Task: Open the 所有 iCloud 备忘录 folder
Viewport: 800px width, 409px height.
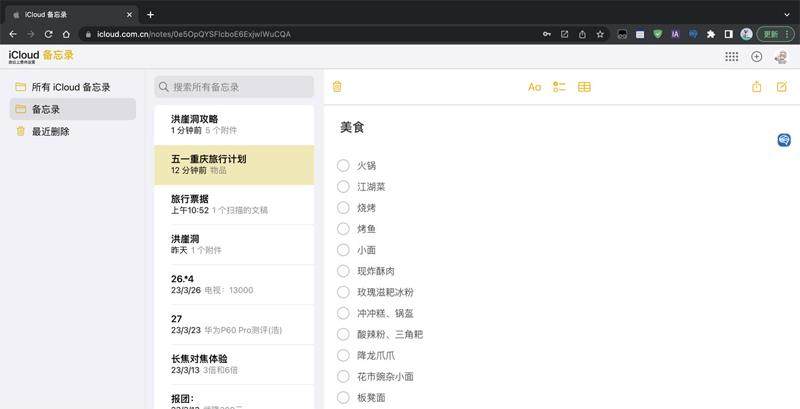Action: click(70, 87)
